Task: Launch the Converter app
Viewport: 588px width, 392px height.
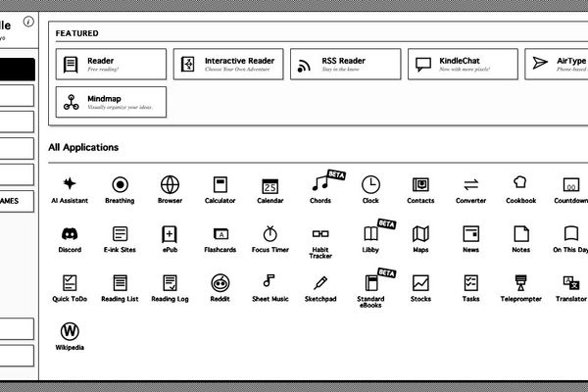Action: [x=470, y=190]
